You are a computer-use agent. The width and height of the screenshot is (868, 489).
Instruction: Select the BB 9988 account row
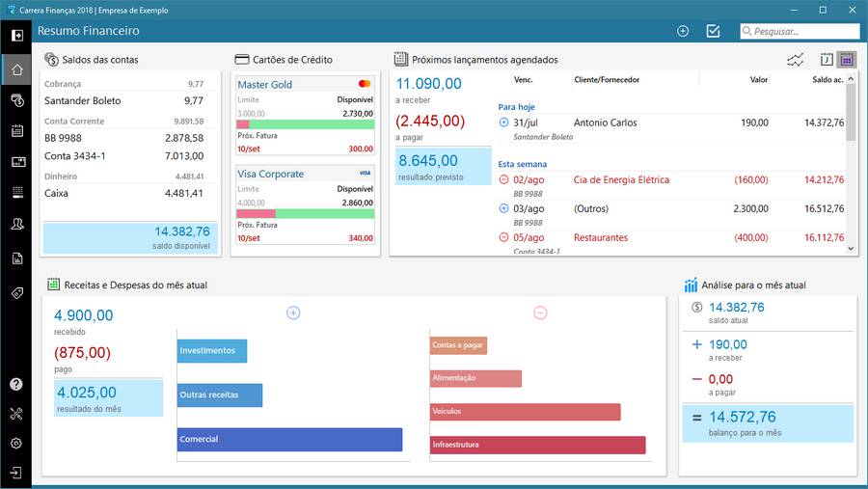coord(124,138)
